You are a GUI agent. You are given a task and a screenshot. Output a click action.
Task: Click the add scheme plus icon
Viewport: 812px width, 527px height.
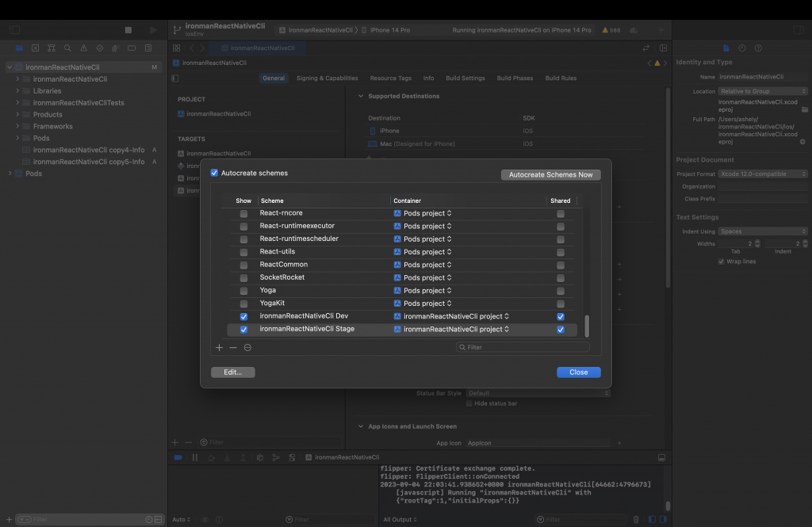point(219,347)
